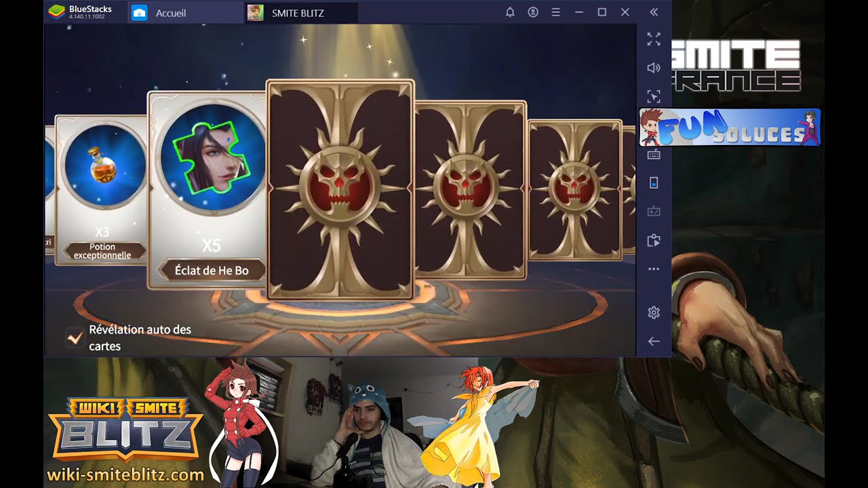Close the BlueStacks window

(625, 12)
